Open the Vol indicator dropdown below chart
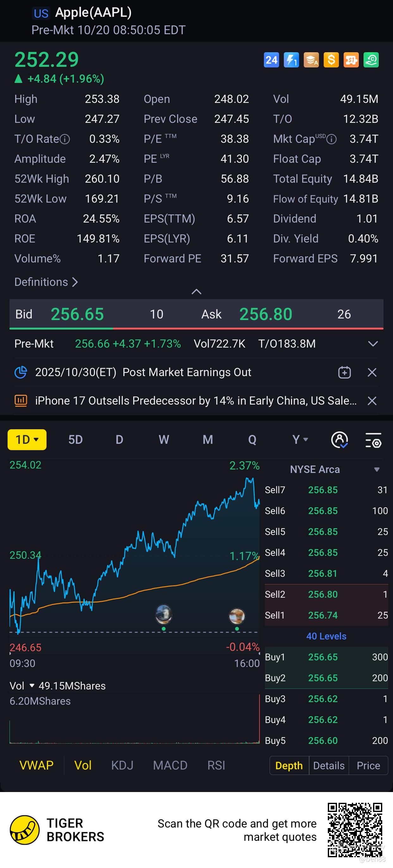This screenshot has height=868, width=393. pyautogui.click(x=22, y=686)
